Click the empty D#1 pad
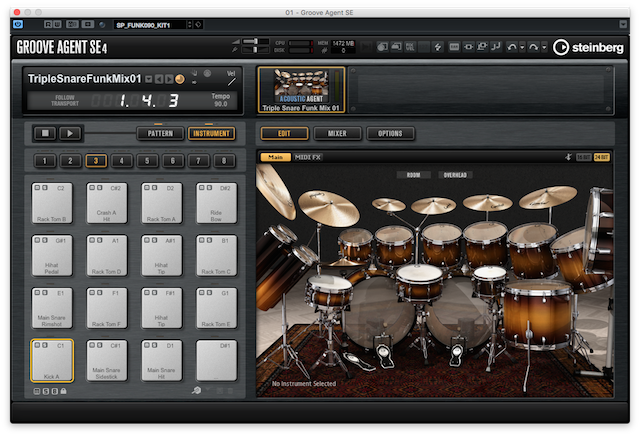The width and height of the screenshot is (640, 436). (216, 361)
